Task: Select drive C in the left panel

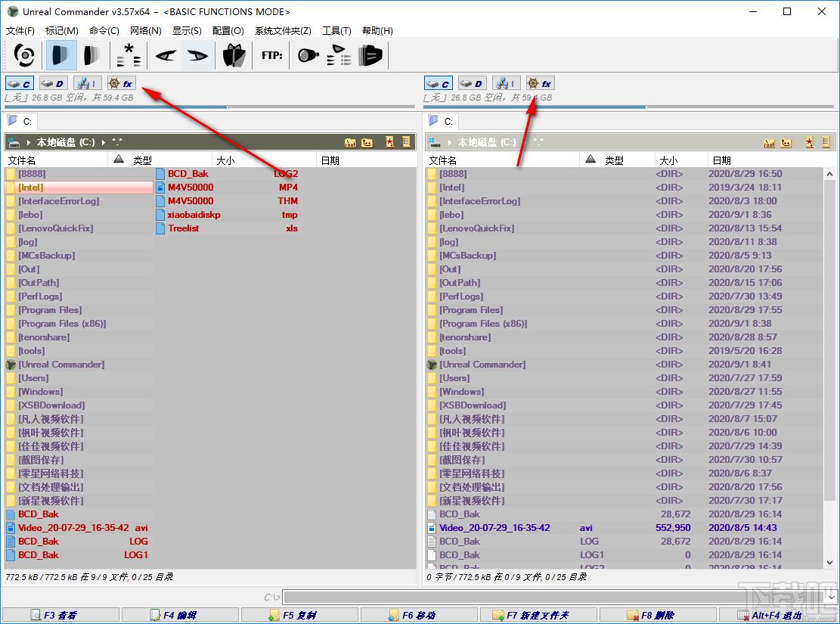Action: coord(20,84)
